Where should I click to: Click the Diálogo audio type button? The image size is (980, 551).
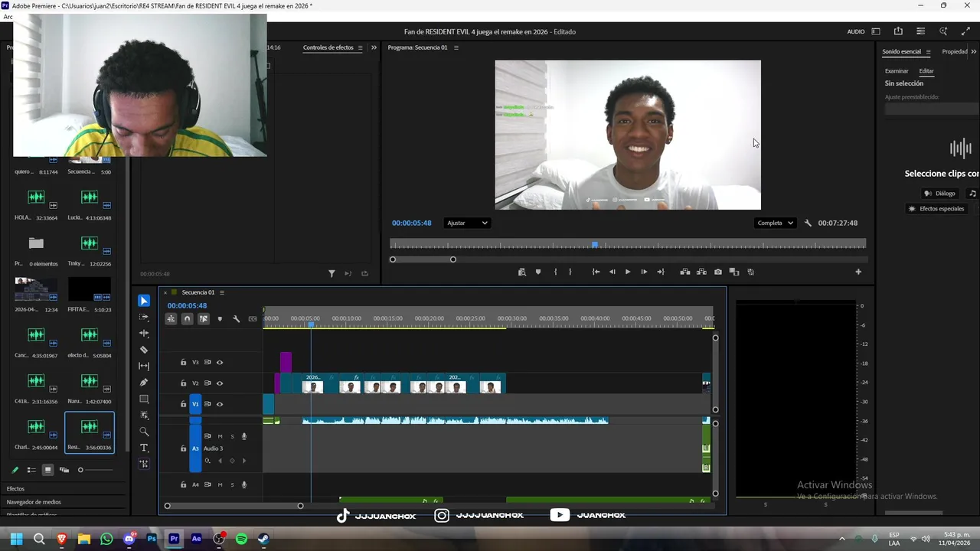(939, 194)
